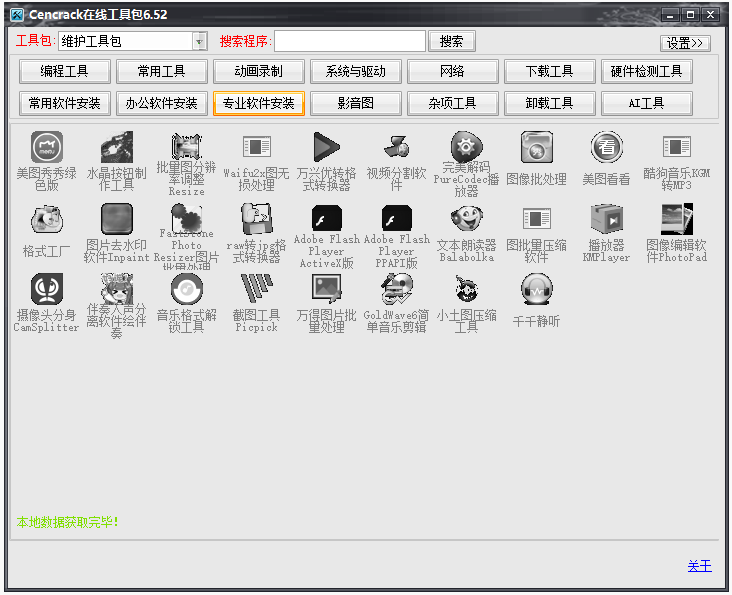The image size is (732, 595).
Task: Click 图像编辑软件 PhotoPad icon
Action: tap(676, 220)
